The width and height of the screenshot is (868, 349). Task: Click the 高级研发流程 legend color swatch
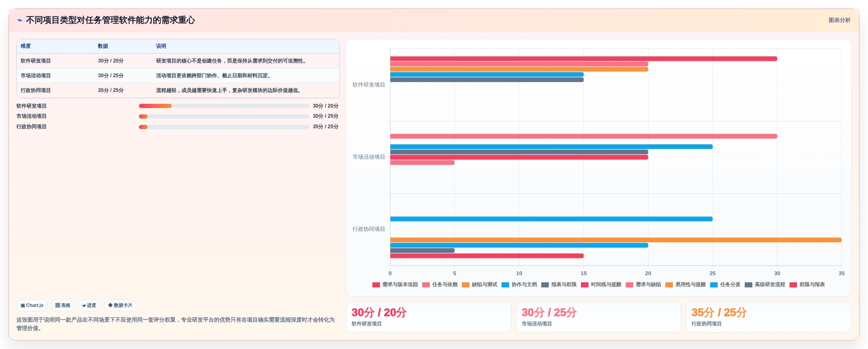coord(749,285)
